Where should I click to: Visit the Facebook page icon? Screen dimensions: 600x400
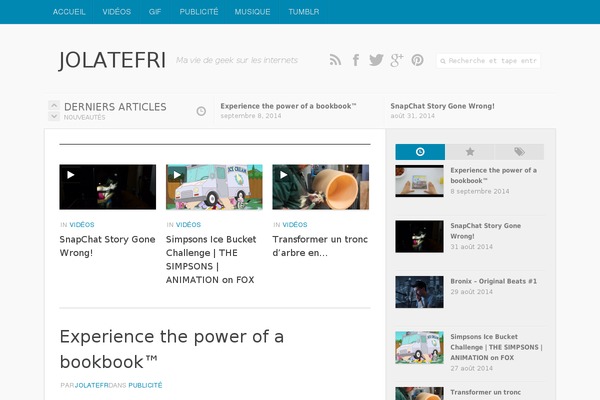click(x=356, y=60)
